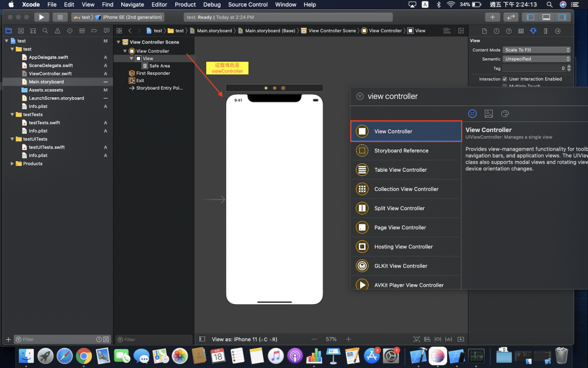Show the Quick Help inspector
The height and width of the screenshot is (368, 588).
pos(509,31)
